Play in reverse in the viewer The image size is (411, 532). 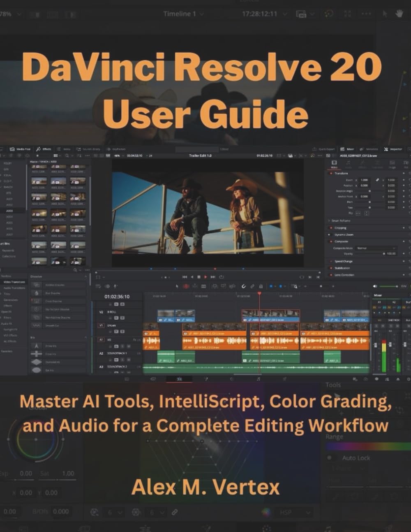point(192,277)
